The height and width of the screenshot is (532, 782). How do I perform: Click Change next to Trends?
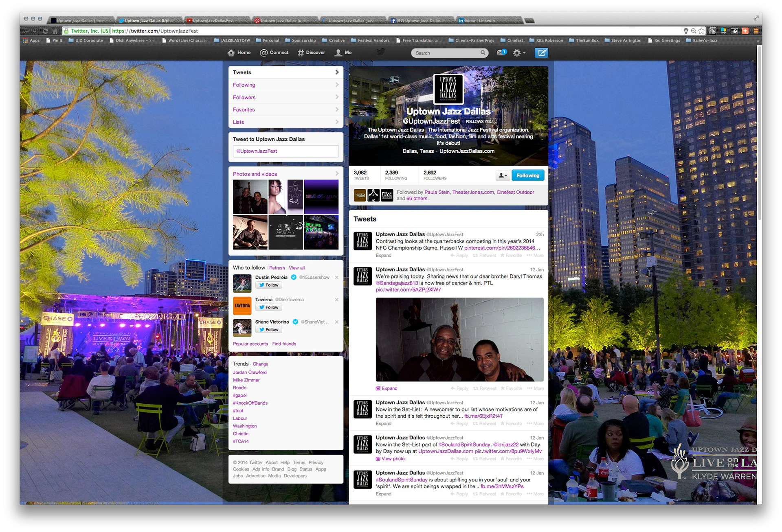pyautogui.click(x=260, y=364)
